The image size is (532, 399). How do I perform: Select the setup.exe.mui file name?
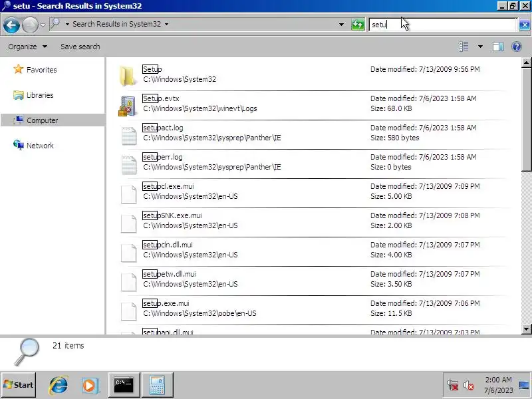pos(166,303)
